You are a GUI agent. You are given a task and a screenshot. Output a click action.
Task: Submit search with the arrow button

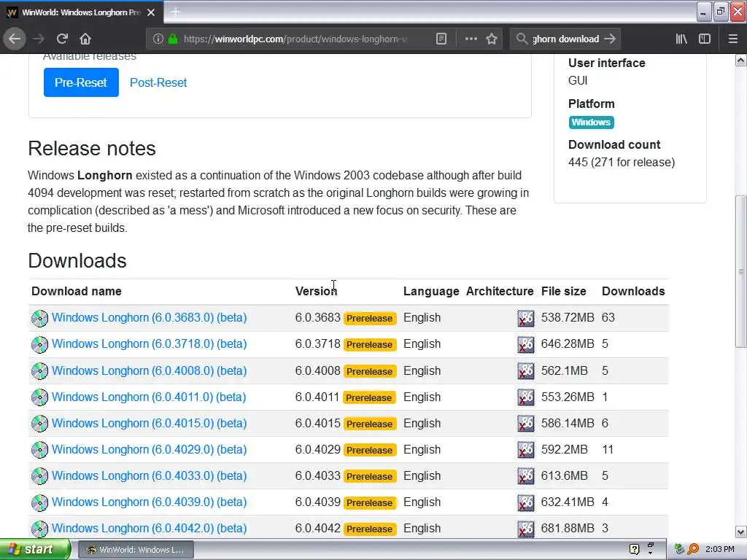point(610,39)
